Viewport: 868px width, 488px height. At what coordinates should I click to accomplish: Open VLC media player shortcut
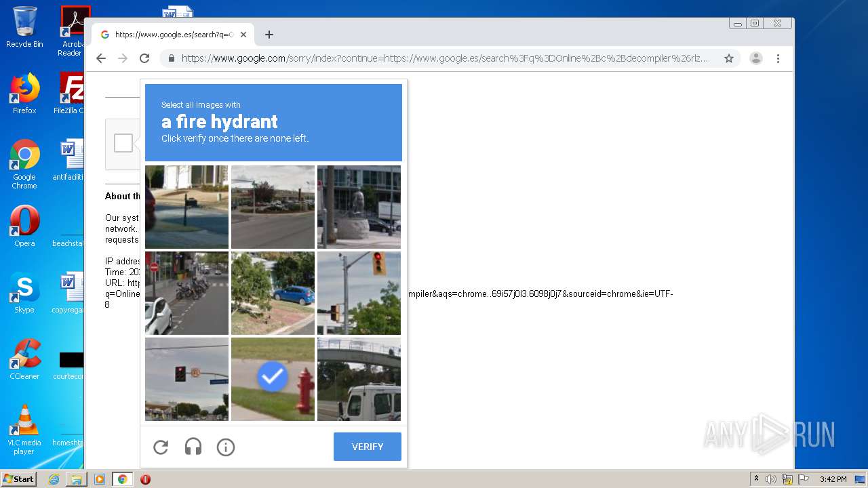[24, 430]
